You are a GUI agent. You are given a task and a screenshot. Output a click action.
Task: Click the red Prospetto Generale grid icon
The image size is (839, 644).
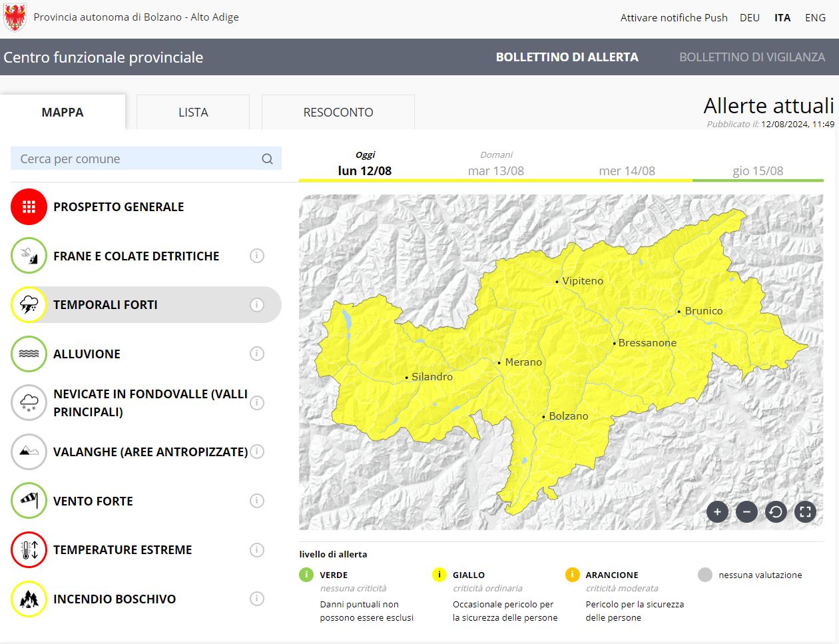[x=29, y=207]
